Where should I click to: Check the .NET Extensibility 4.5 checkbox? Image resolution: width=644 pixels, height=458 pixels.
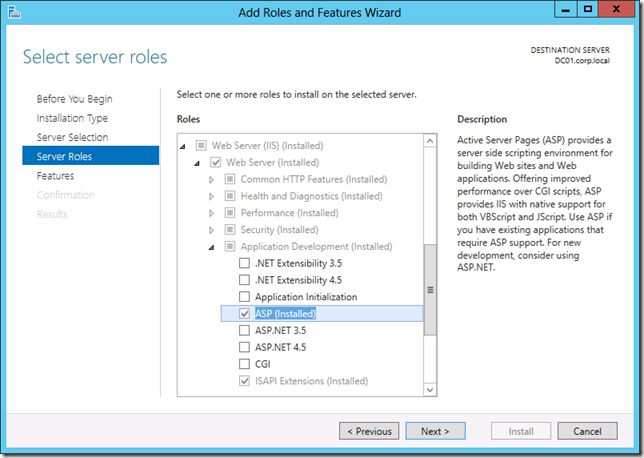coord(246,280)
